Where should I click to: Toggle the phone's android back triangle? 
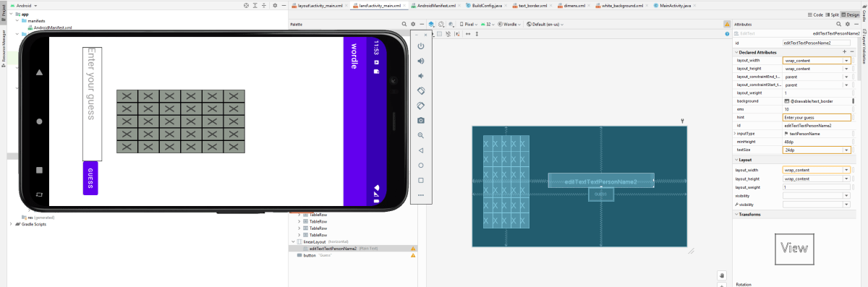coord(39,73)
